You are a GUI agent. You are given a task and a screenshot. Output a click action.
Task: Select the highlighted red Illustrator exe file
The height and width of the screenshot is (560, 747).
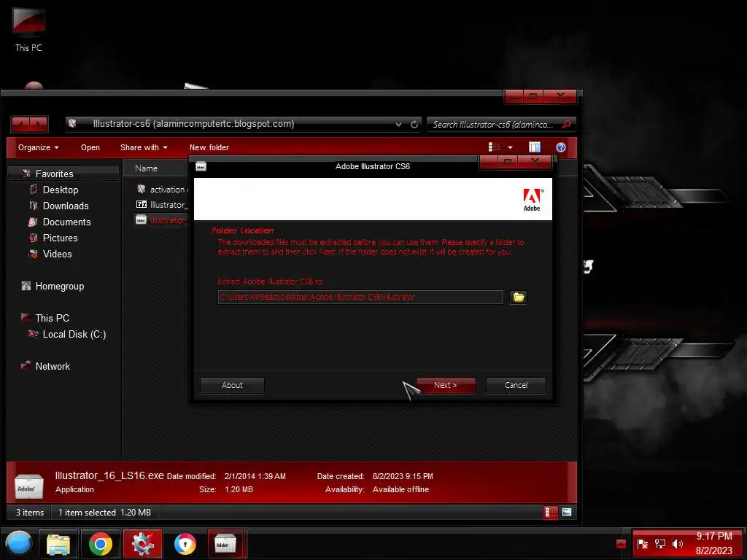point(162,220)
